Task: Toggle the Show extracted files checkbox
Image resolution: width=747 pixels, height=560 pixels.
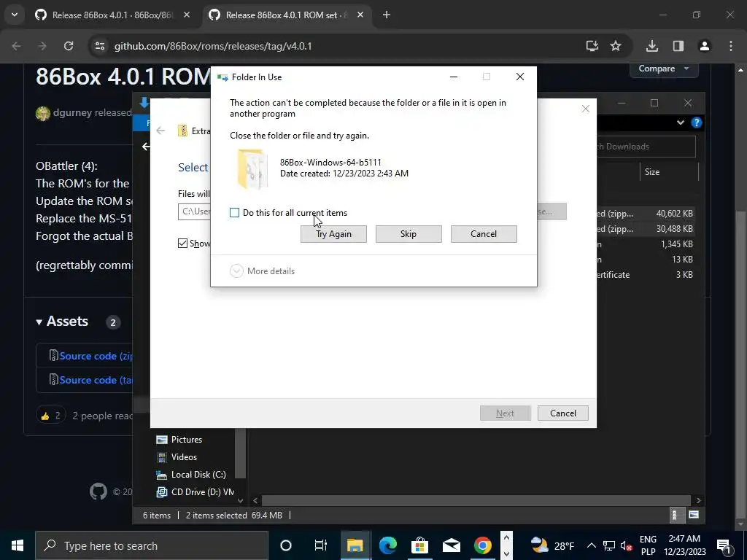Action: click(x=182, y=244)
